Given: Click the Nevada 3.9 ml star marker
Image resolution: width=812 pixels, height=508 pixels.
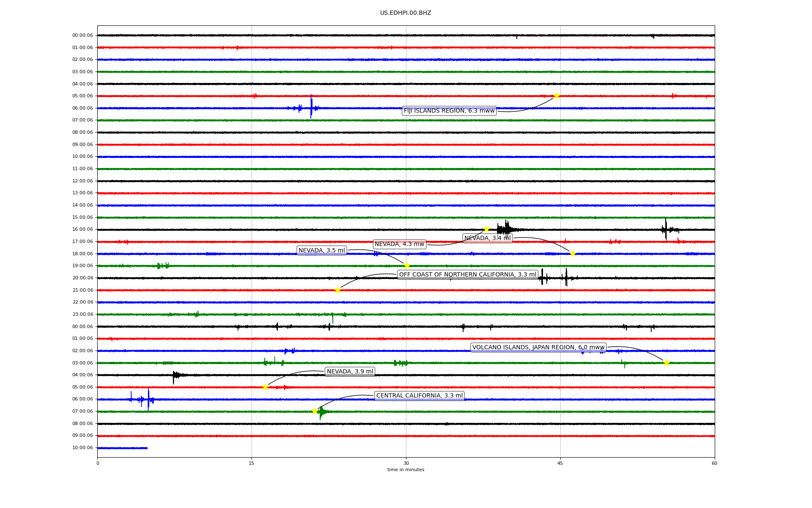Looking at the screenshot, I should pyautogui.click(x=265, y=387).
